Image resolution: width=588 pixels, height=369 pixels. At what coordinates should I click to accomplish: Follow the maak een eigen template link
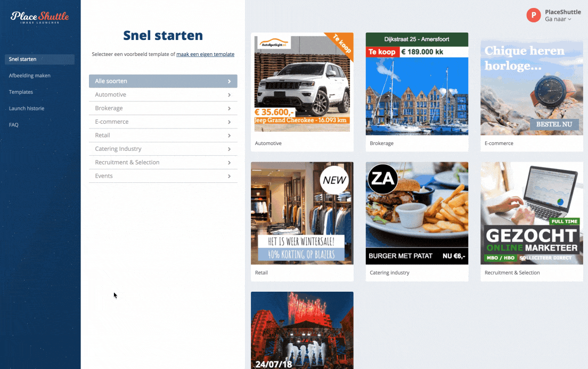click(205, 54)
